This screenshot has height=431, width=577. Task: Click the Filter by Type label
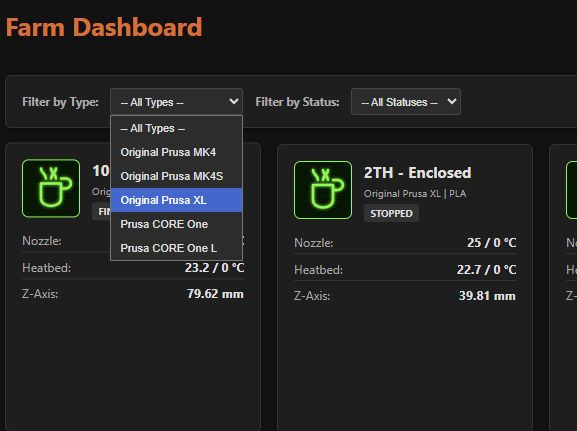point(60,102)
